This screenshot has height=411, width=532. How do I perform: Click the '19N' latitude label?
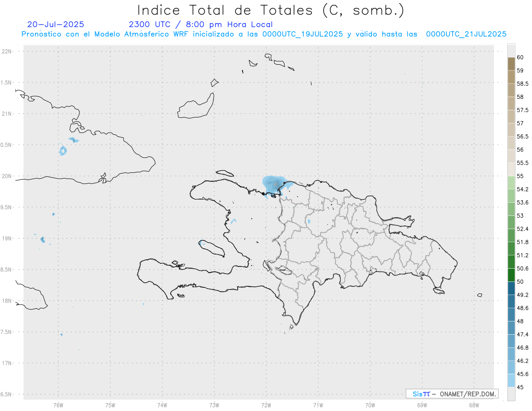[x=7, y=239]
